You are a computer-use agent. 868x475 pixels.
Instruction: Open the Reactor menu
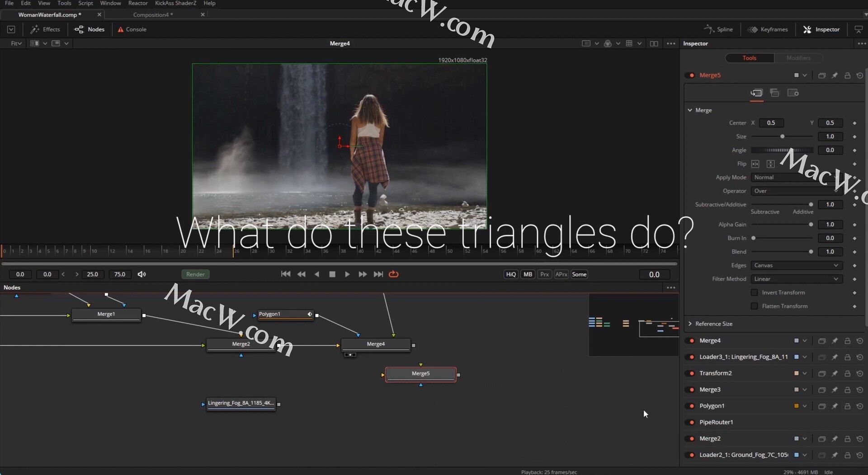click(137, 3)
